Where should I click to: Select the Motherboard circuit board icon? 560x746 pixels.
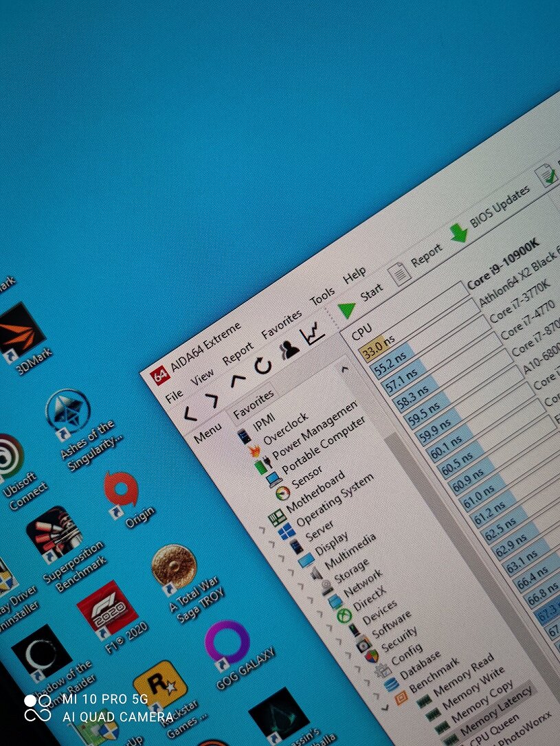point(278,517)
